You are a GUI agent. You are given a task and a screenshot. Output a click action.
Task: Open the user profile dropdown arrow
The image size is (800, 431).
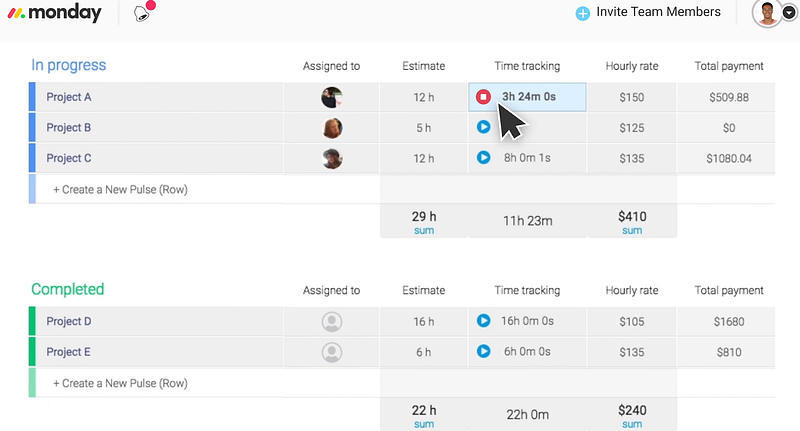click(788, 15)
